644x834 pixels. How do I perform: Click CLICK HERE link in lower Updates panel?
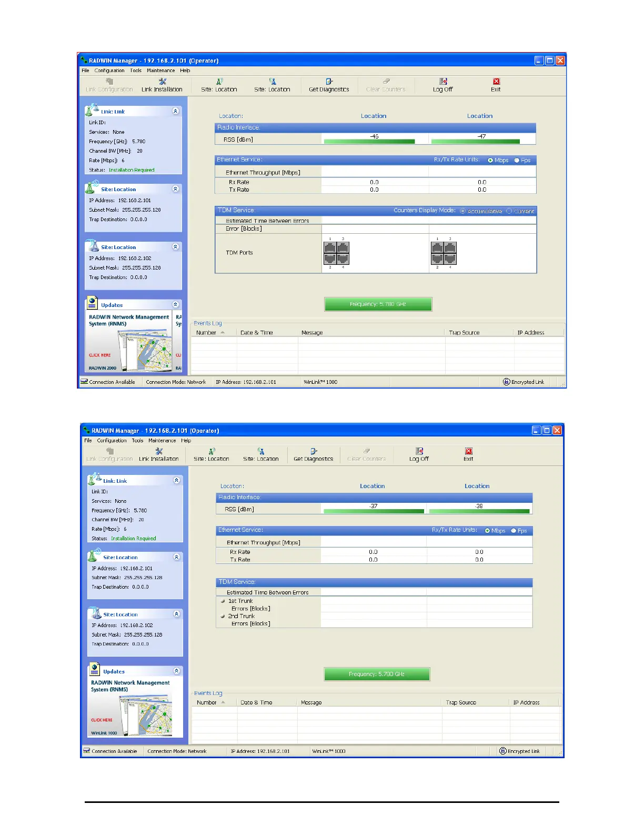(102, 720)
